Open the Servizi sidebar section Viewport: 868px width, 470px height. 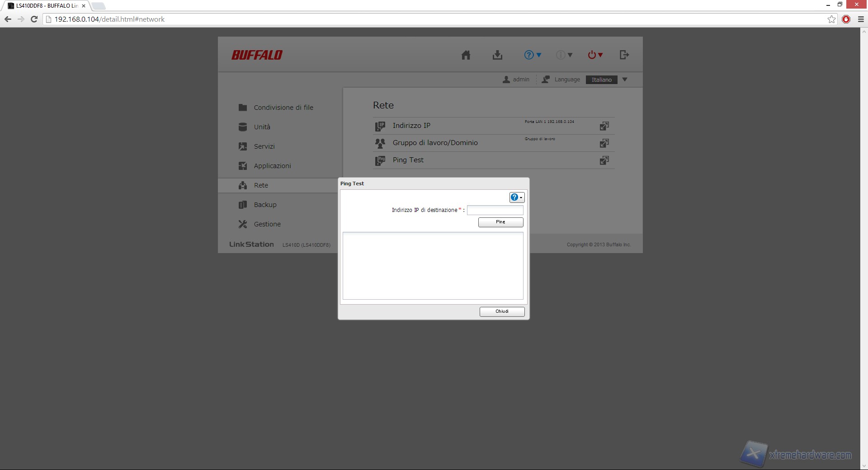tap(264, 146)
